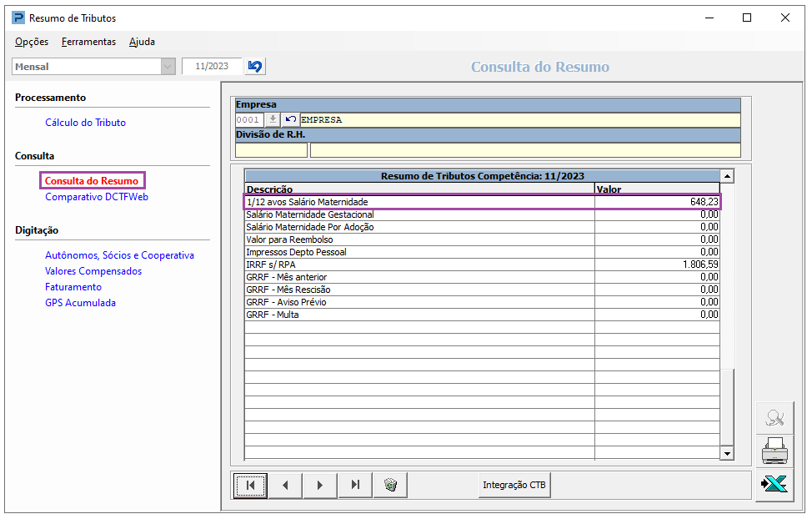This screenshot has width=812, height=519.
Task: Select row GRRF - Aviso Prévio
Action: click(482, 302)
